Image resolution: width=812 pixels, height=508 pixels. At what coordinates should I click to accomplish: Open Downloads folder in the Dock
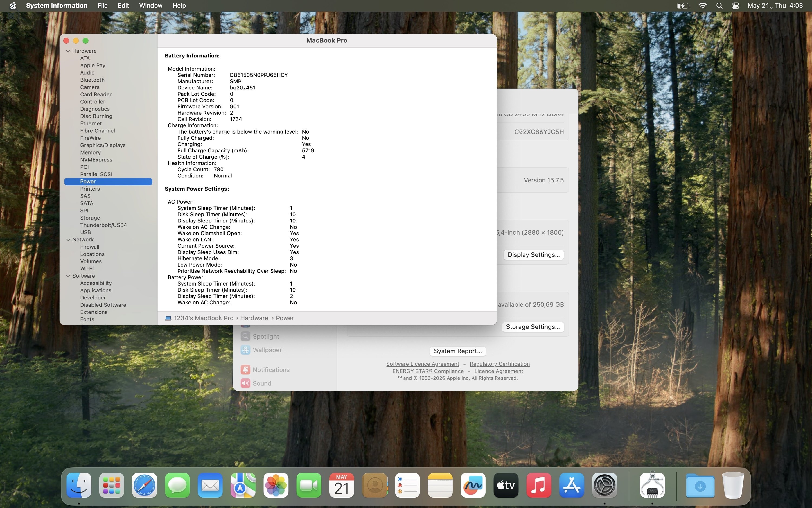tap(700, 485)
